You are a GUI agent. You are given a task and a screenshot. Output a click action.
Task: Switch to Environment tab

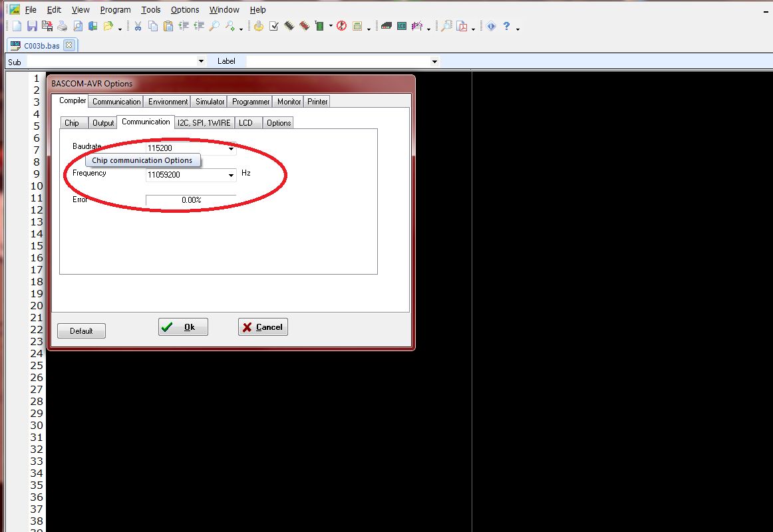click(x=168, y=102)
